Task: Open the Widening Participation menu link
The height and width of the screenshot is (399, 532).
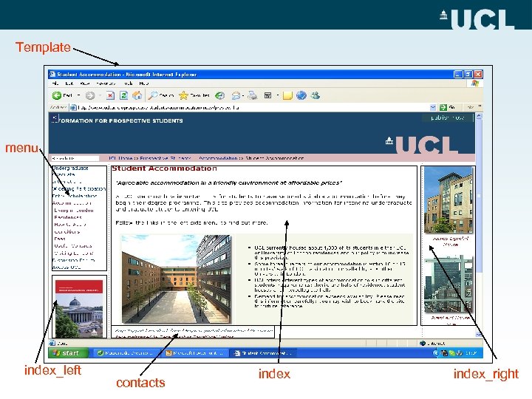Action: (x=79, y=188)
